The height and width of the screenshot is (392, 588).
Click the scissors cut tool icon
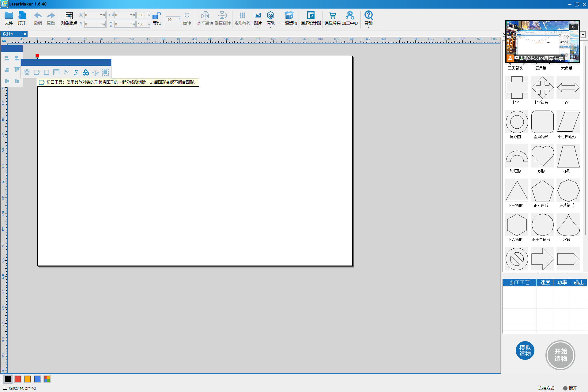(x=96, y=72)
